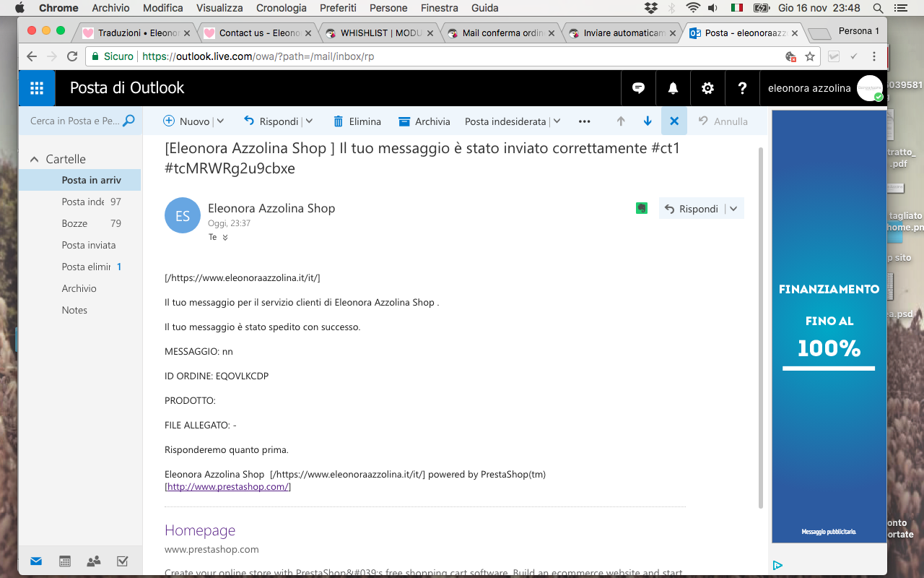Expand the toolbar Rispondi dropdown arrow
The image size is (924, 578).
(x=309, y=121)
